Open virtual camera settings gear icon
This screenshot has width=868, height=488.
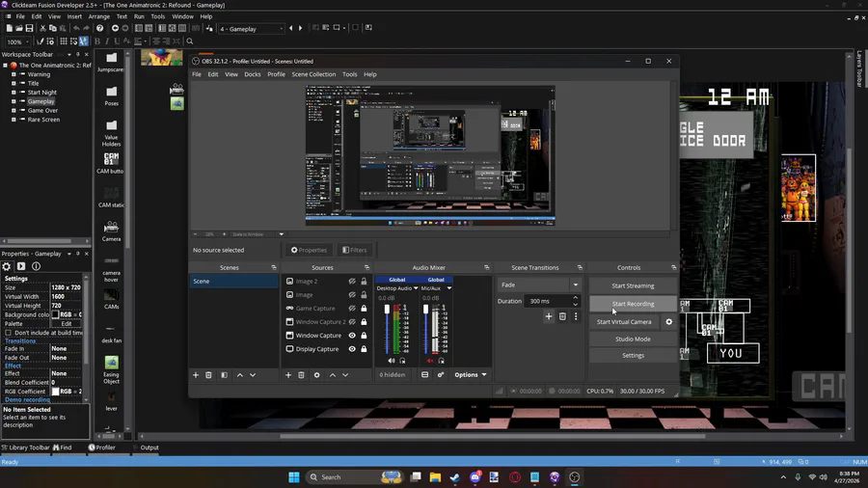(x=669, y=322)
